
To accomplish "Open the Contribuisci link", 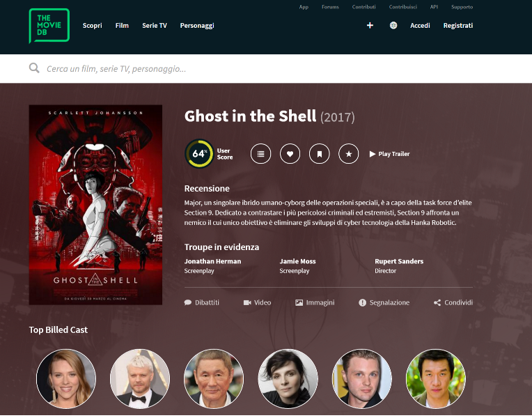I will click(x=402, y=7).
